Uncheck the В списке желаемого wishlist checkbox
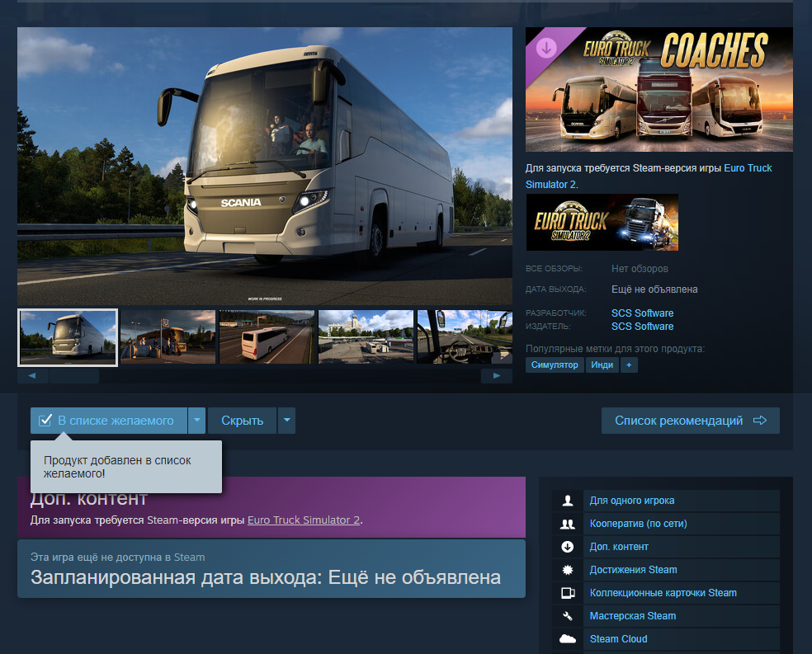The image size is (812, 654). [45, 420]
